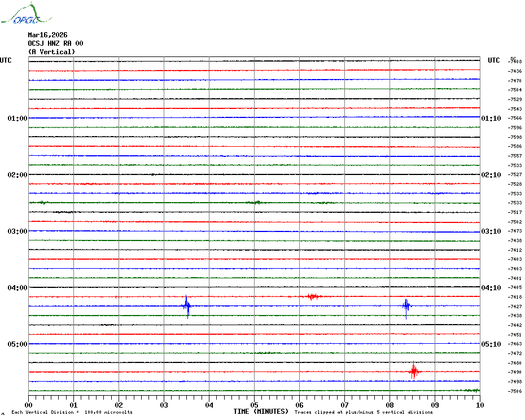The image size is (525, 420).
Task: Select the OCSJ HNZ RA 00 station label
Action: [55, 43]
